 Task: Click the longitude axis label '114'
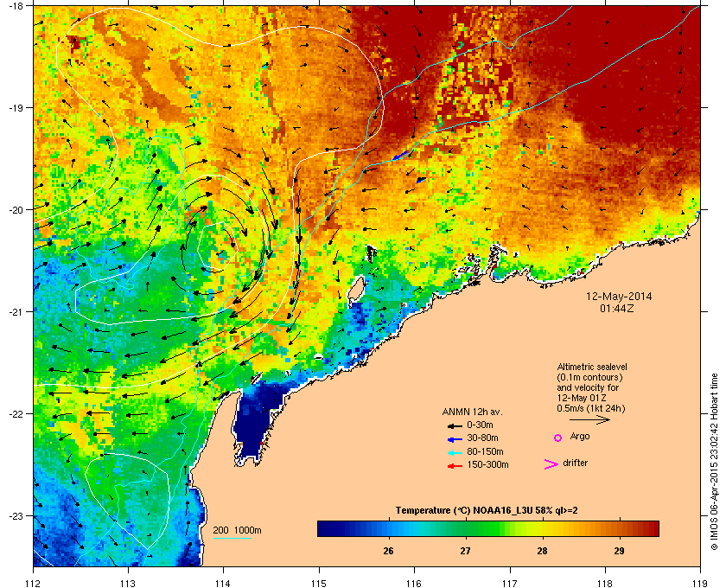tap(223, 584)
